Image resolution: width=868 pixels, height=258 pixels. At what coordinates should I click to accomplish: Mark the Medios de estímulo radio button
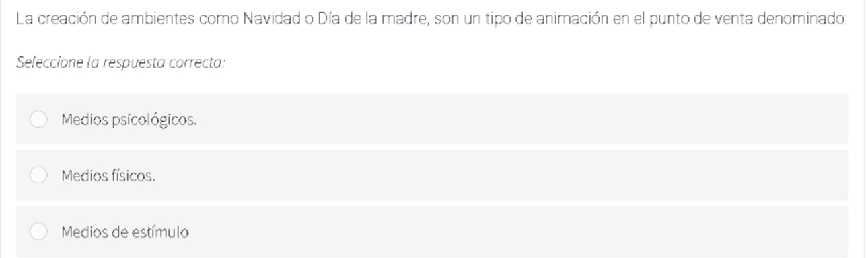(38, 232)
